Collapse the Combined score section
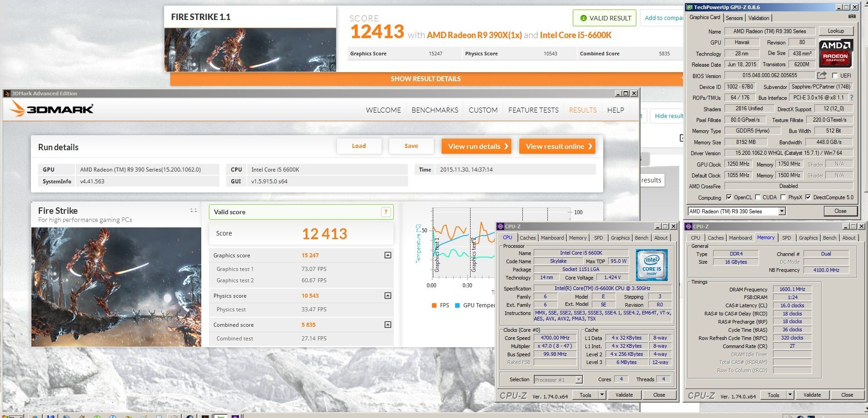 coord(387,325)
